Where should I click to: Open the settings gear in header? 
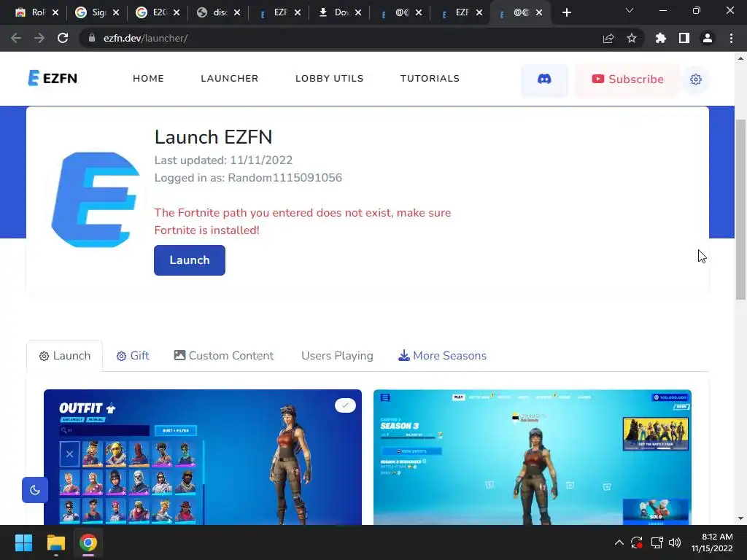tap(695, 79)
